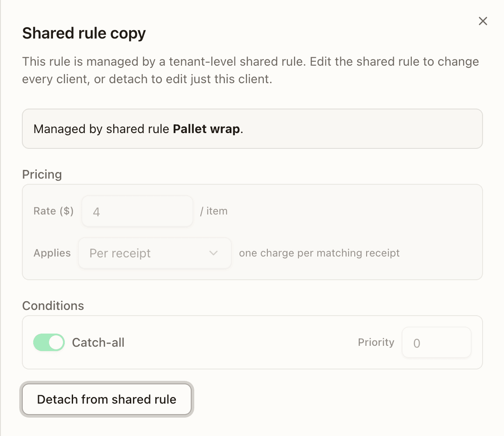This screenshot has width=504, height=436.
Task: Open the Applies Per receipt dropdown
Action: 154,253
